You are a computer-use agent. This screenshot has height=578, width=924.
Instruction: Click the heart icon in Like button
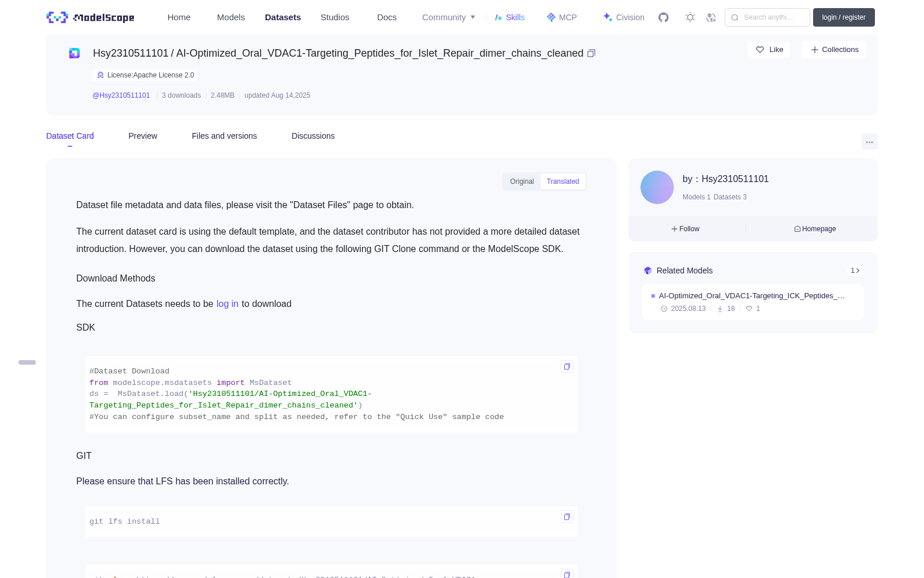760,50
